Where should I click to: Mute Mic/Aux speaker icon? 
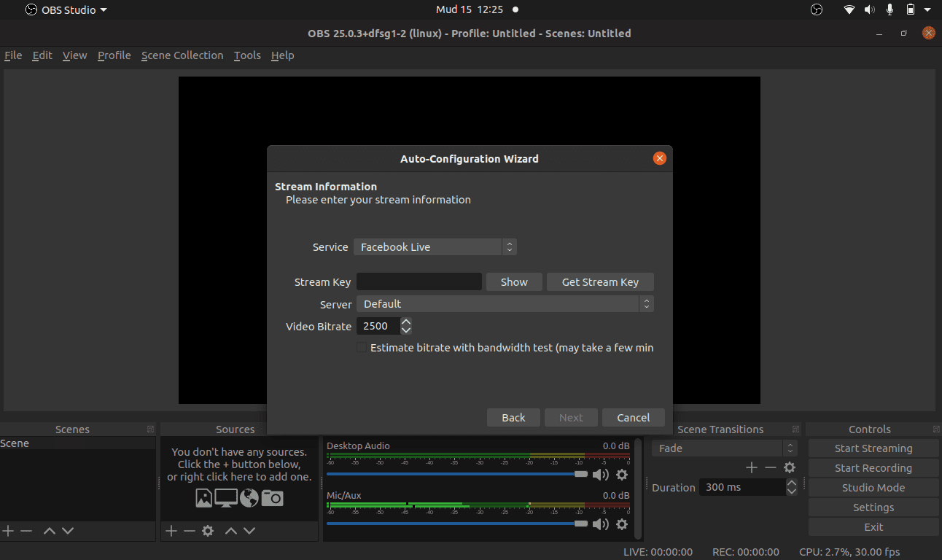click(601, 524)
